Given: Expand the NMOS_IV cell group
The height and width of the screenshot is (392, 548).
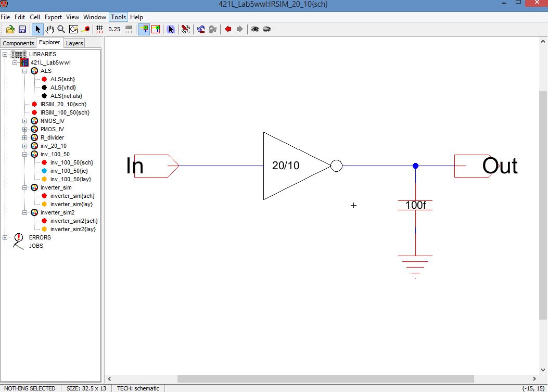Looking at the screenshot, I should [24, 121].
